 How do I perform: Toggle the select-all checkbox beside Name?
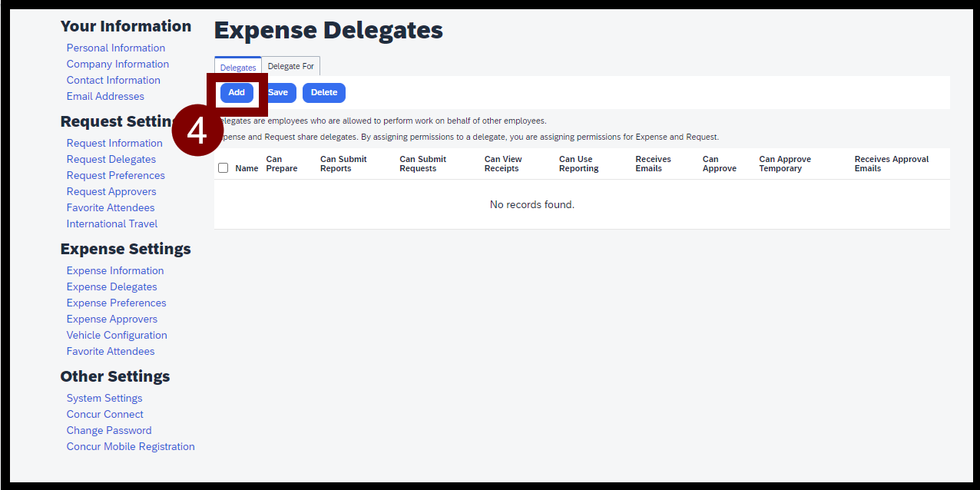coord(223,167)
